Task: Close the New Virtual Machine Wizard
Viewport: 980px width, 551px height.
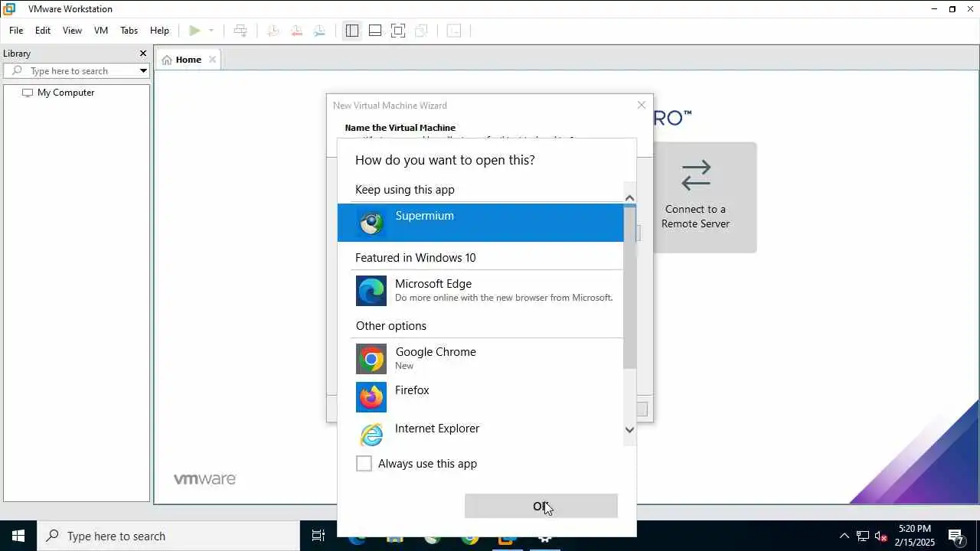Action: (x=642, y=106)
